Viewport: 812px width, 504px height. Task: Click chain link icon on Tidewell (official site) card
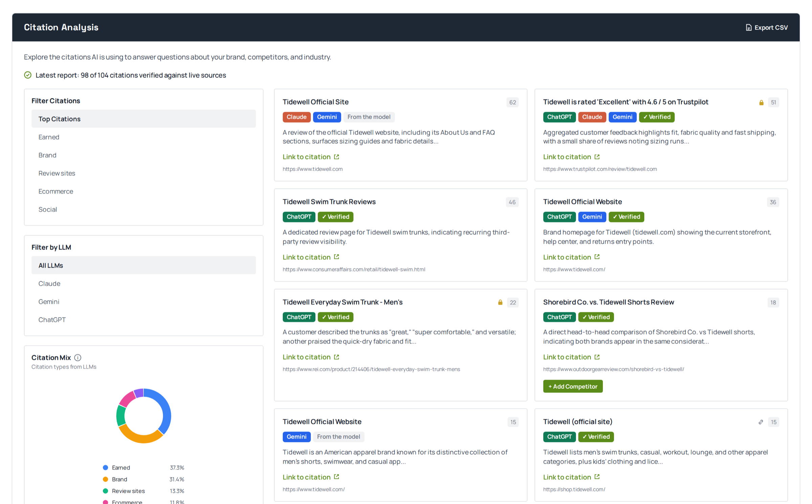coord(761,422)
